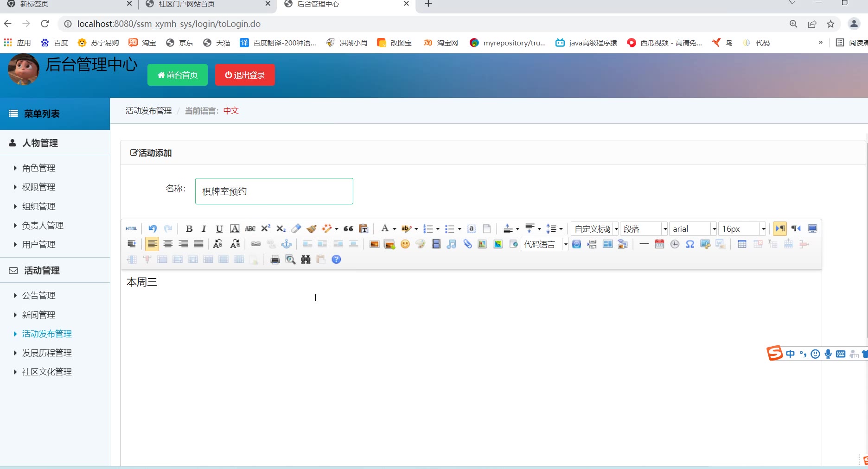
Task: Insert a video
Action: click(x=436, y=244)
